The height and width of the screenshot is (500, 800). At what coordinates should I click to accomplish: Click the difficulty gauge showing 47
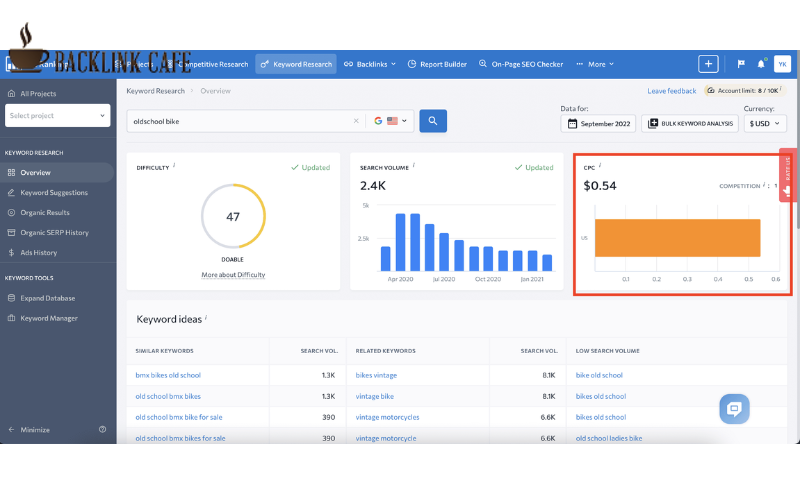(233, 216)
